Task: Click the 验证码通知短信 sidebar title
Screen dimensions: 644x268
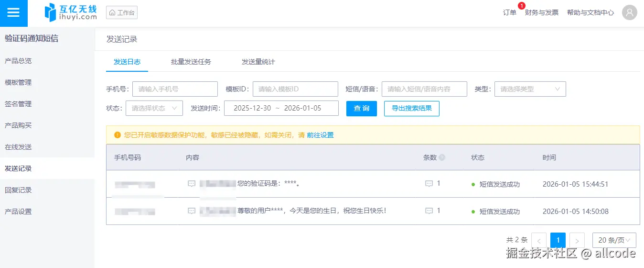Action: click(x=32, y=39)
